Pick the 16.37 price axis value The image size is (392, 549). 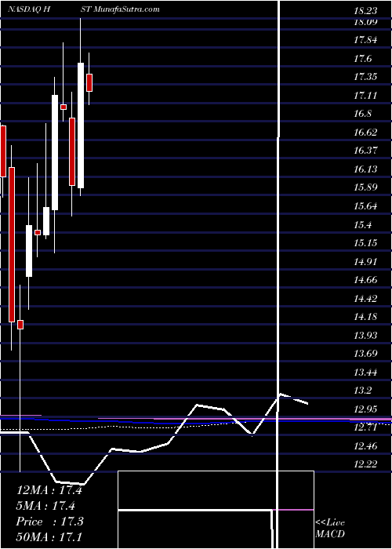pos(365,151)
